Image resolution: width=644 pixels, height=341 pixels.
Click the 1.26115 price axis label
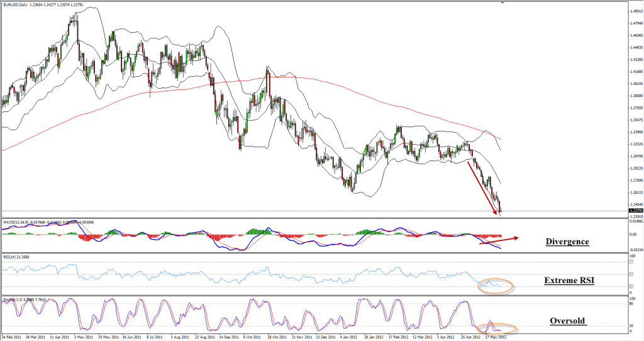[x=636, y=193]
